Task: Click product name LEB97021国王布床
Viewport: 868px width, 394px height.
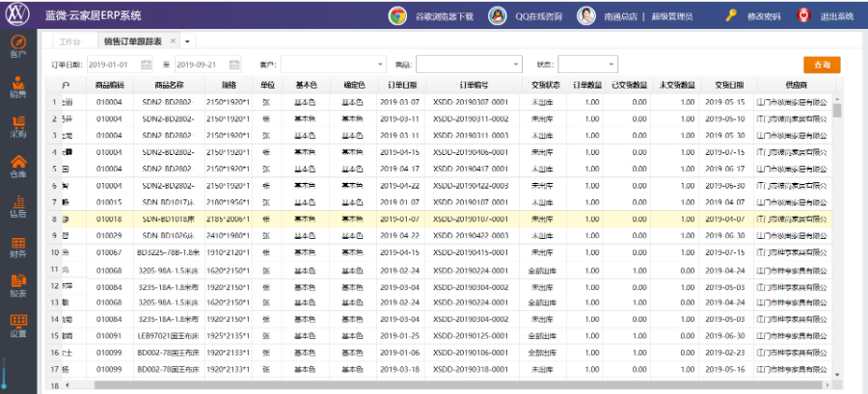Action: (x=168, y=336)
